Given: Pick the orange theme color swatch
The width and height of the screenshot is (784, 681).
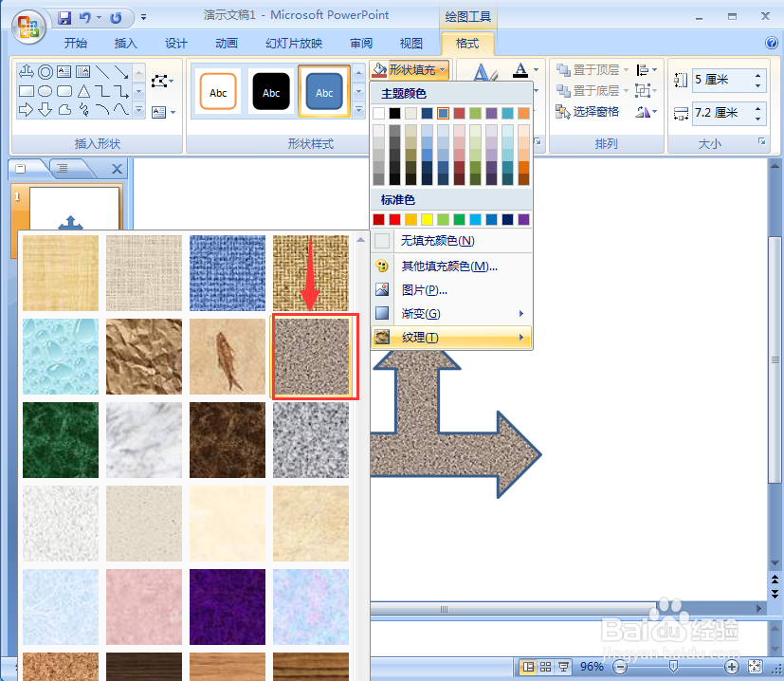Looking at the screenshot, I should tap(523, 113).
